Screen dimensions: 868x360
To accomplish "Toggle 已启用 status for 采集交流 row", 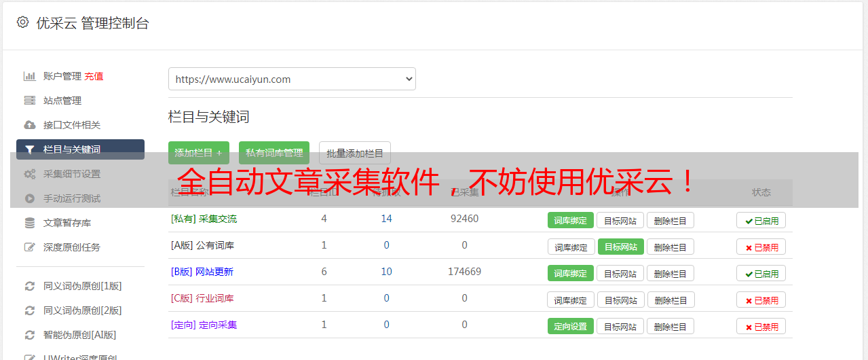I will [x=761, y=220].
